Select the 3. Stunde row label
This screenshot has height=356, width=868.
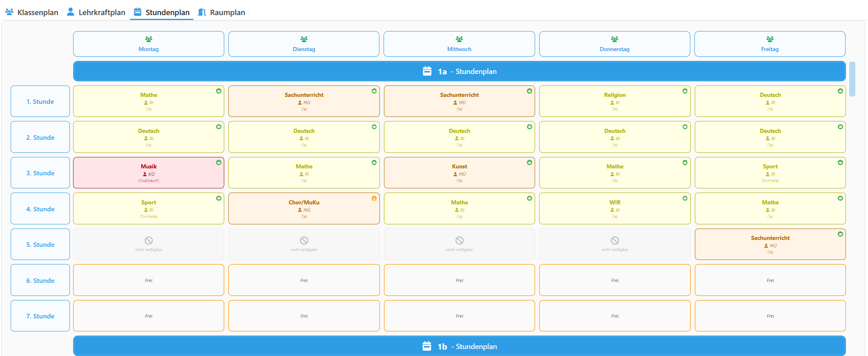click(40, 173)
